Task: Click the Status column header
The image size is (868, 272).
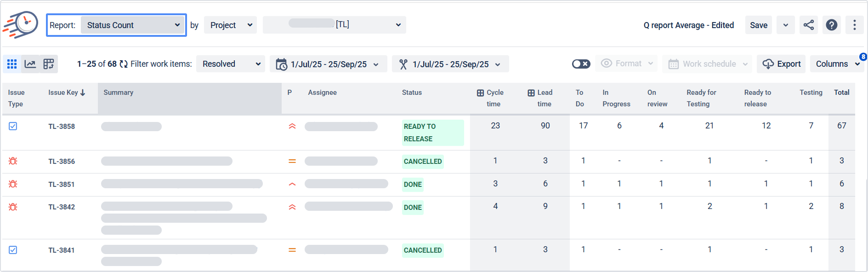Action: 412,93
